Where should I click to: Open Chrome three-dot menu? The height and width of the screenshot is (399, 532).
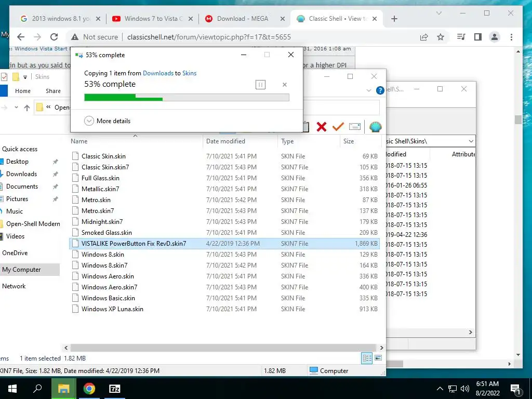(x=511, y=37)
